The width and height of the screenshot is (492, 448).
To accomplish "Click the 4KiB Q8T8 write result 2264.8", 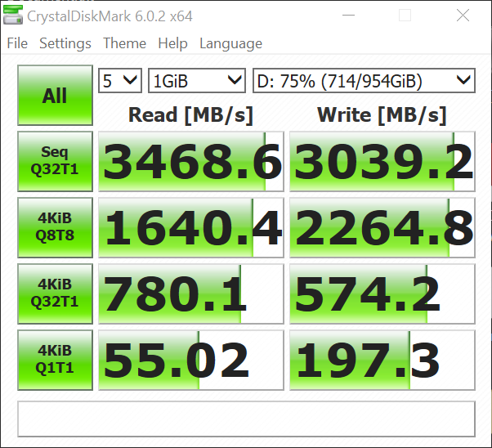I will pyautogui.click(x=382, y=227).
